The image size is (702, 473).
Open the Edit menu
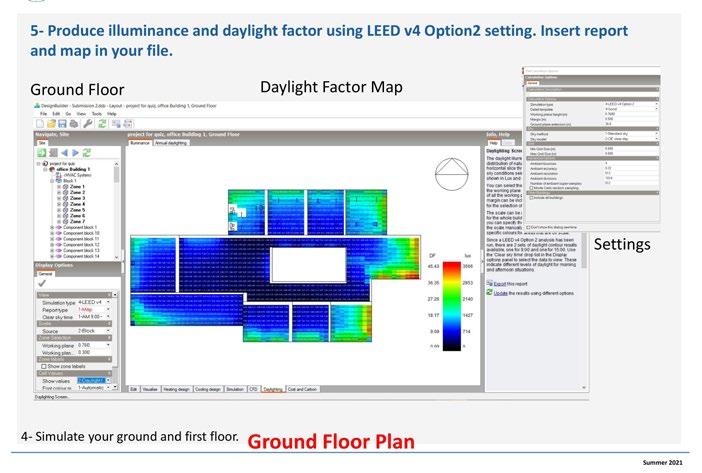click(56, 114)
